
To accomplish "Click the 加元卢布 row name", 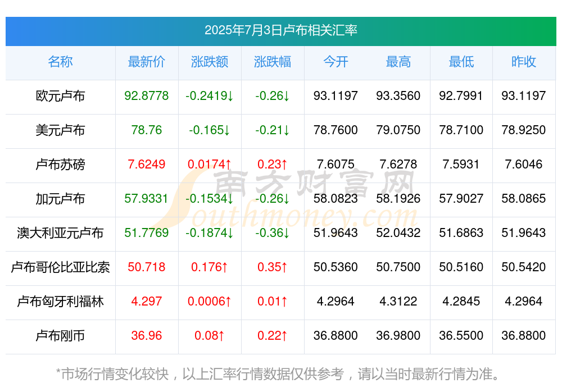I will coord(60,198).
